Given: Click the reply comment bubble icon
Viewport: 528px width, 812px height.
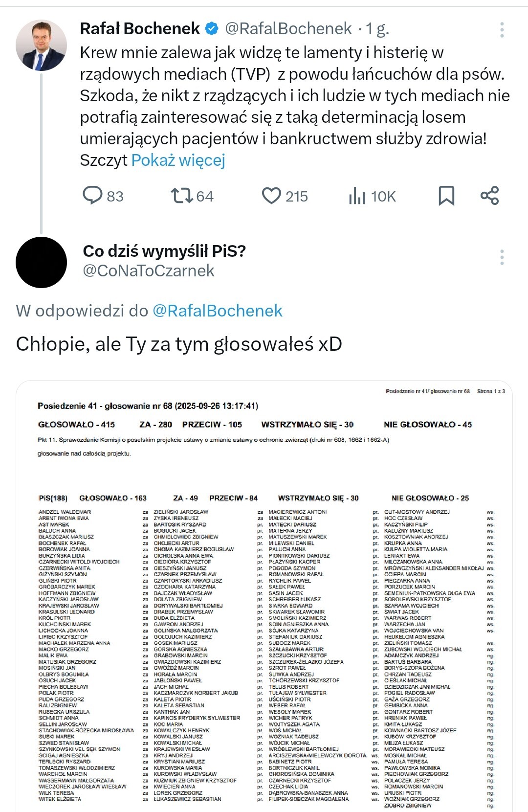Looking at the screenshot, I should tap(92, 196).
